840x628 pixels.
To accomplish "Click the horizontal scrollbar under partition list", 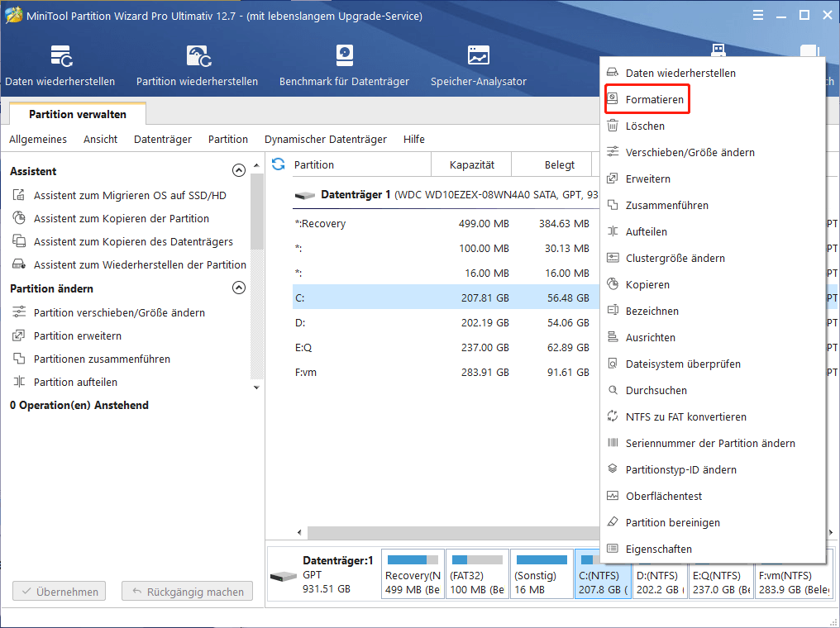I will 430,533.
